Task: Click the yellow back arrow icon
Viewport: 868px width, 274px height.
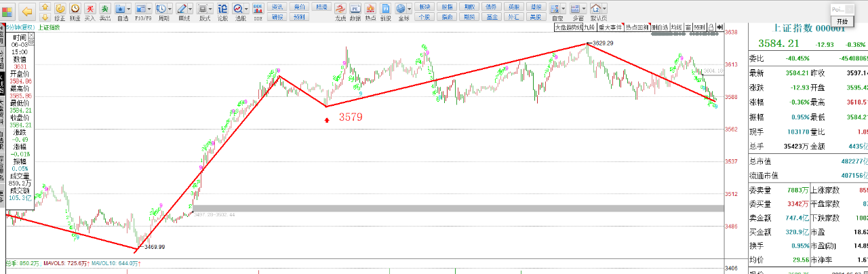Action: pos(27,11)
